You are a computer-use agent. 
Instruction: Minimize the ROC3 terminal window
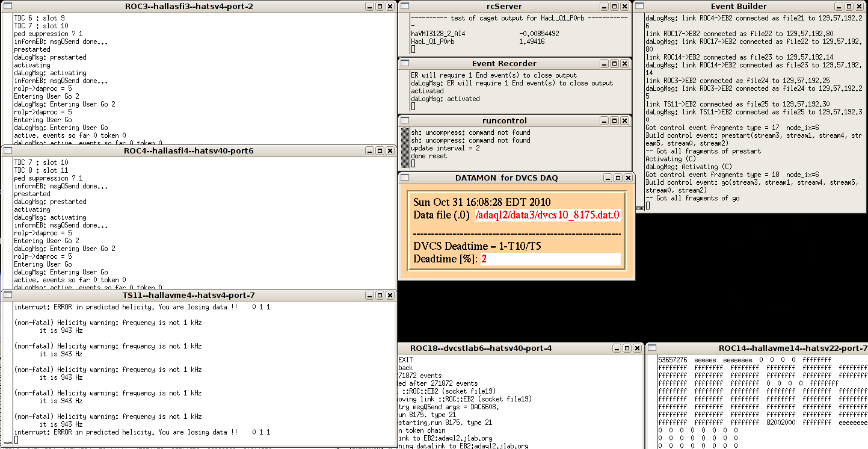point(369,6)
